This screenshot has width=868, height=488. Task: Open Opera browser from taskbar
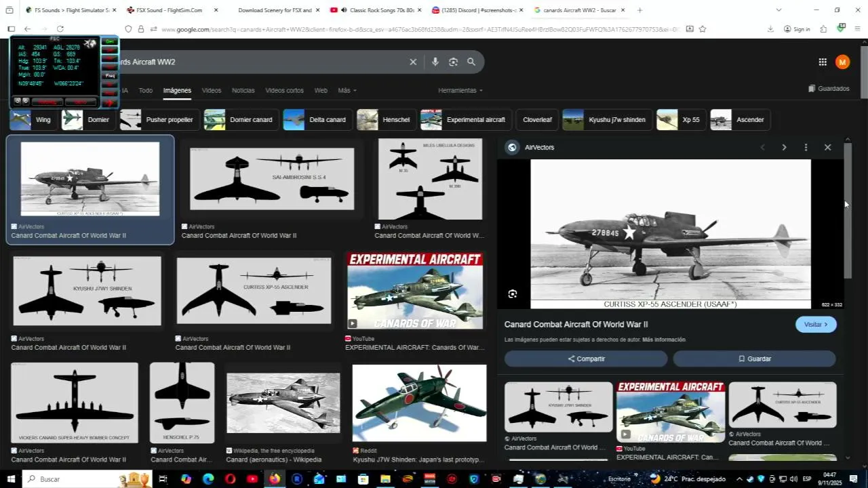tap(231, 479)
